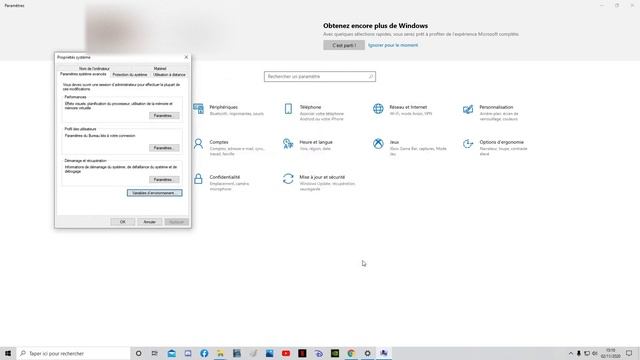Open Mail app from taskbar
Screen dimensions: 640x360
tap(171, 353)
